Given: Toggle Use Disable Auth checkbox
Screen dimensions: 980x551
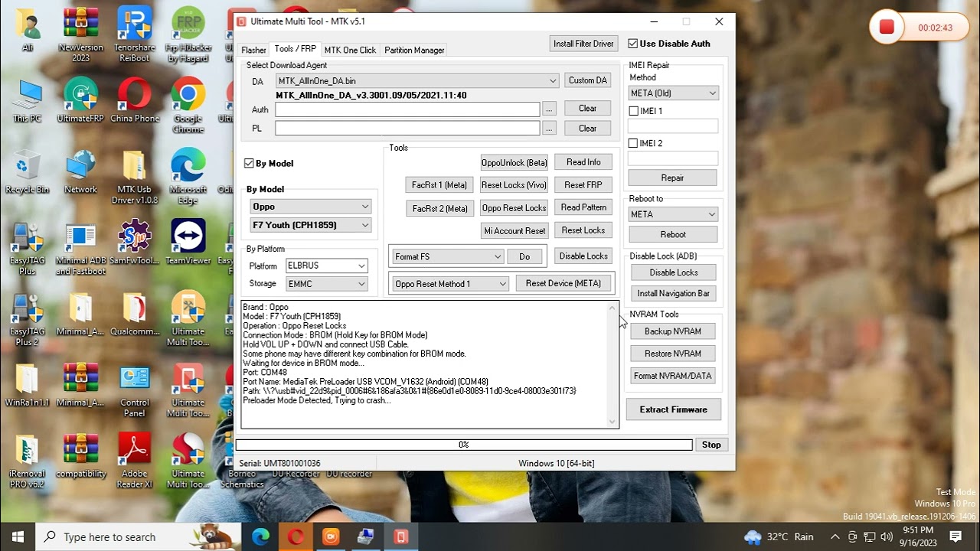Looking at the screenshot, I should [x=633, y=44].
